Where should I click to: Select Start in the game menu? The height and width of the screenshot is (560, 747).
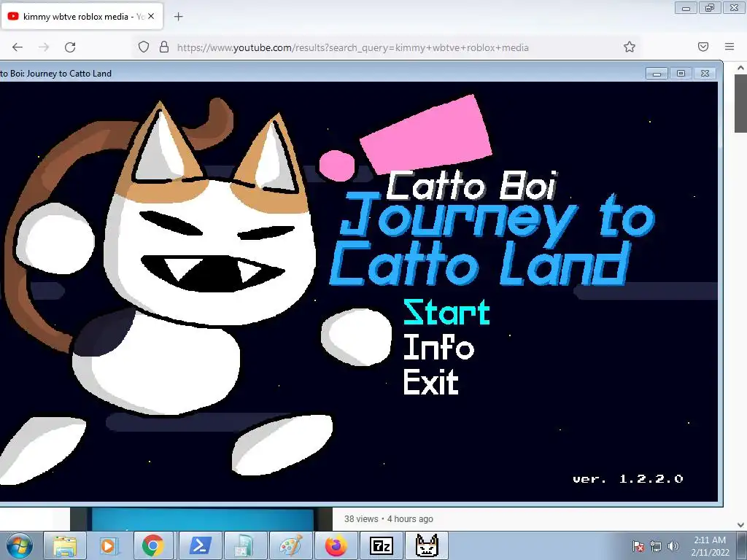pyautogui.click(x=447, y=312)
